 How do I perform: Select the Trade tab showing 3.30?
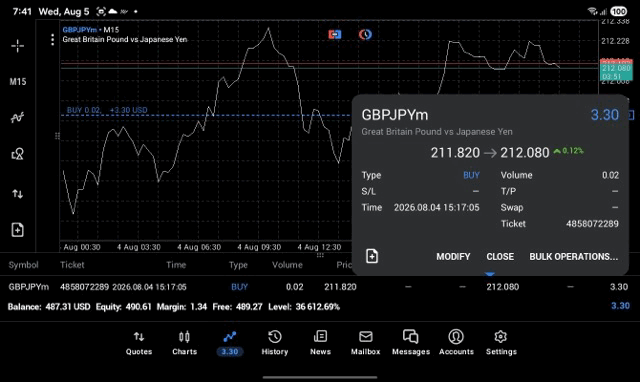[x=230, y=343]
